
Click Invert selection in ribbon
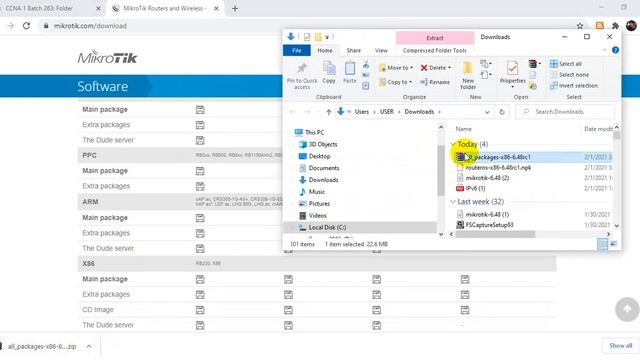pyautogui.click(x=573, y=86)
